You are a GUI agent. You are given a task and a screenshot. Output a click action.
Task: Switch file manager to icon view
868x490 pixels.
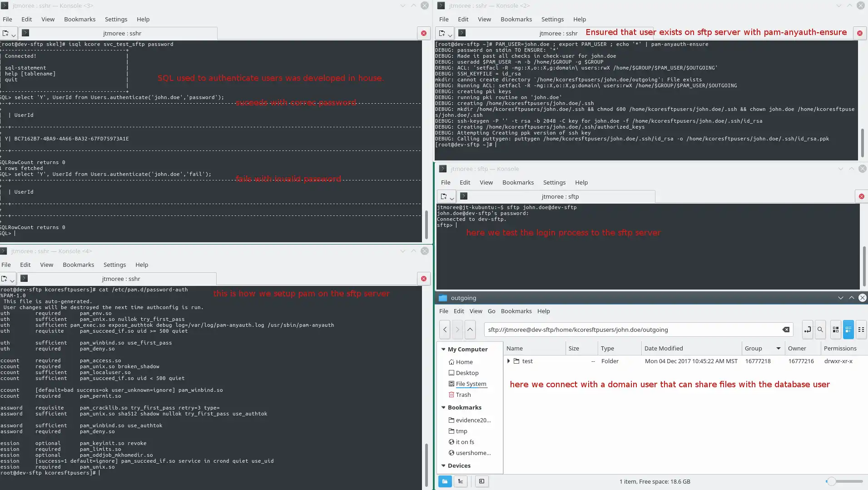pyautogui.click(x=836, y=330)
